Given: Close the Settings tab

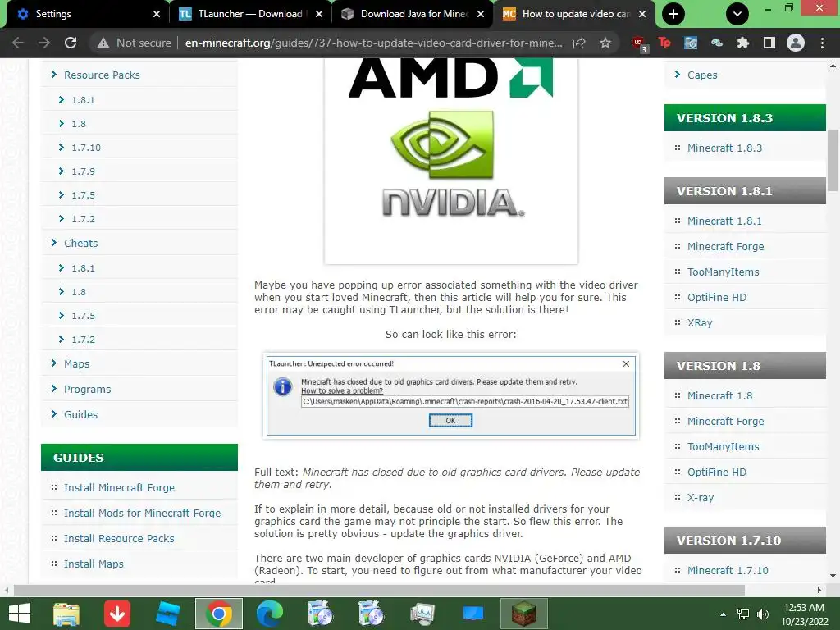Looking at the screenshot, I should (157, 14).
